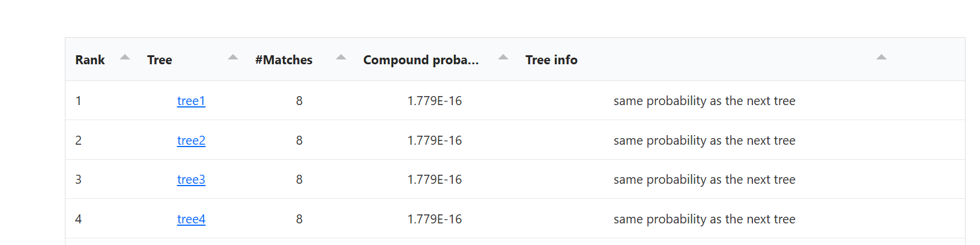The width and height of the screenshot is (980, 245).
Task: Click the Tree info text in tree2's row
Action: point(704,141)
